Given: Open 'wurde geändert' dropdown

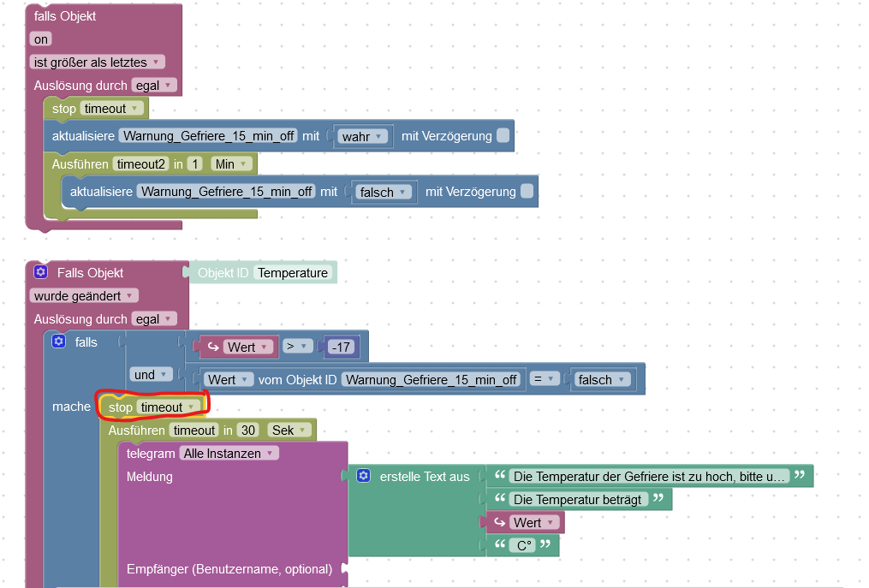Looking at the screenshot, I should tap(84, 296).
